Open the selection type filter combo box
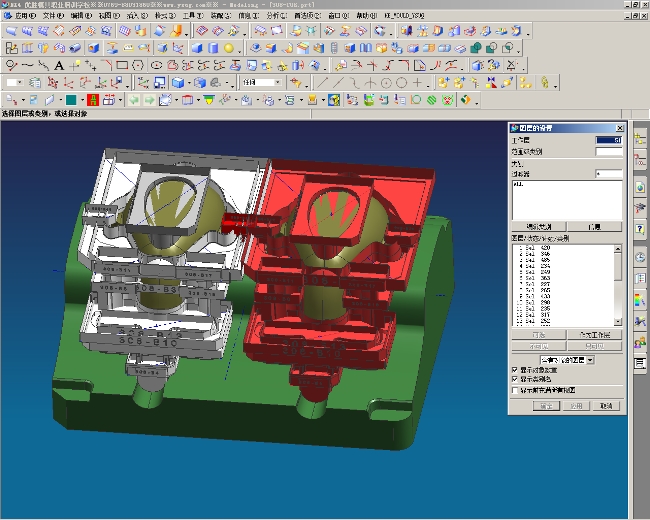This screenshot has width=650, height=520. (262, 83)
